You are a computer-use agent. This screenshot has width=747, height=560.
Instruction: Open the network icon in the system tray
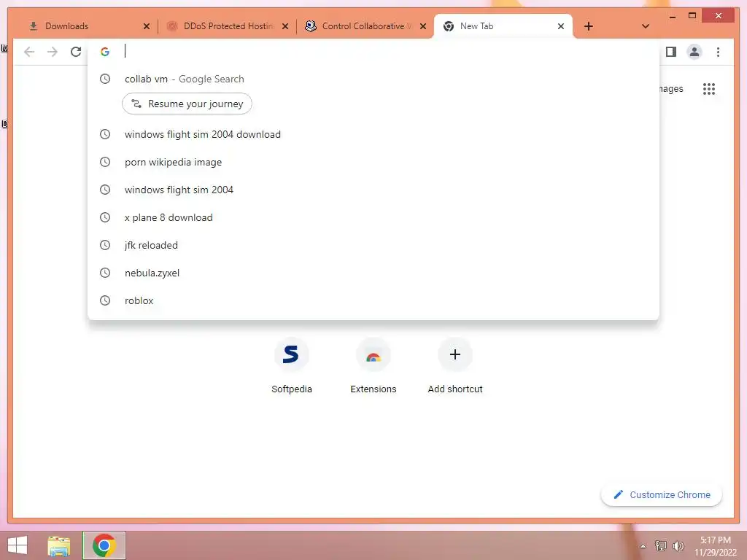pos(660,546)
